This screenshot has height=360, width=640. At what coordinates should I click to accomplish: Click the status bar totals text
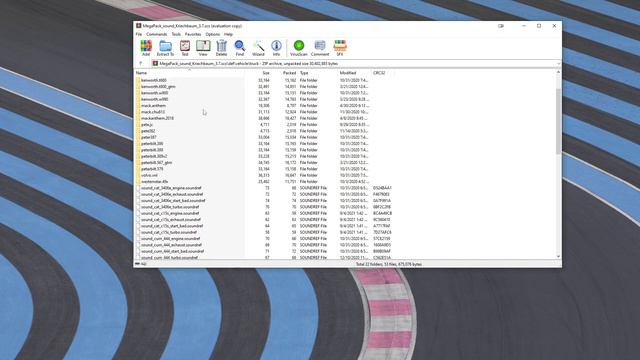tap(389, 264)
